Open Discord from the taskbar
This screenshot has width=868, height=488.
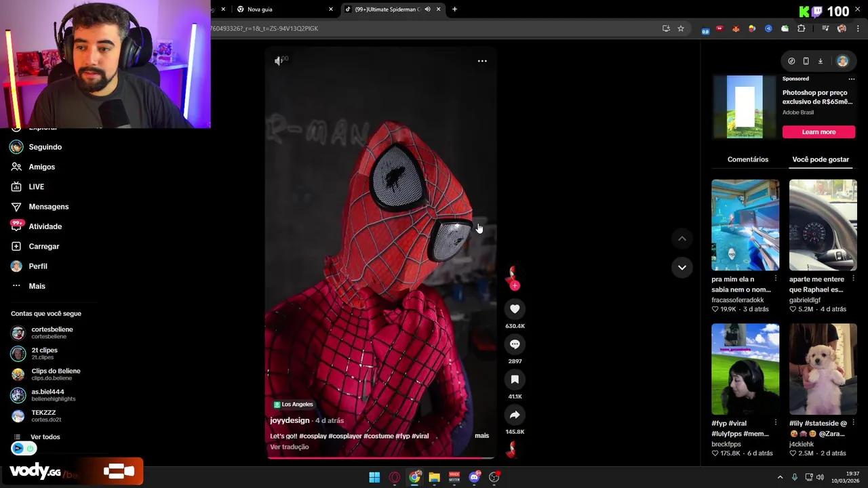pyautogui.click(x=474, y=477)
